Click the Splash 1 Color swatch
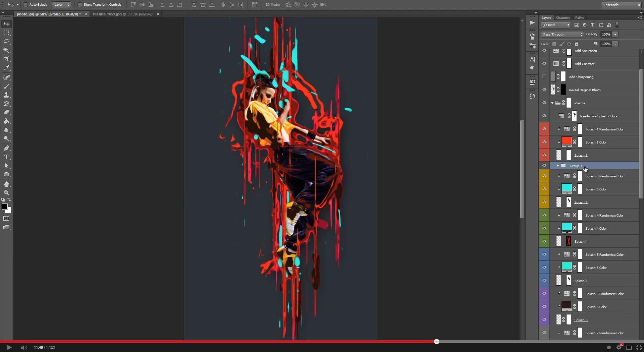The height and width of the screenshot is (352, 644). point(567,141)
